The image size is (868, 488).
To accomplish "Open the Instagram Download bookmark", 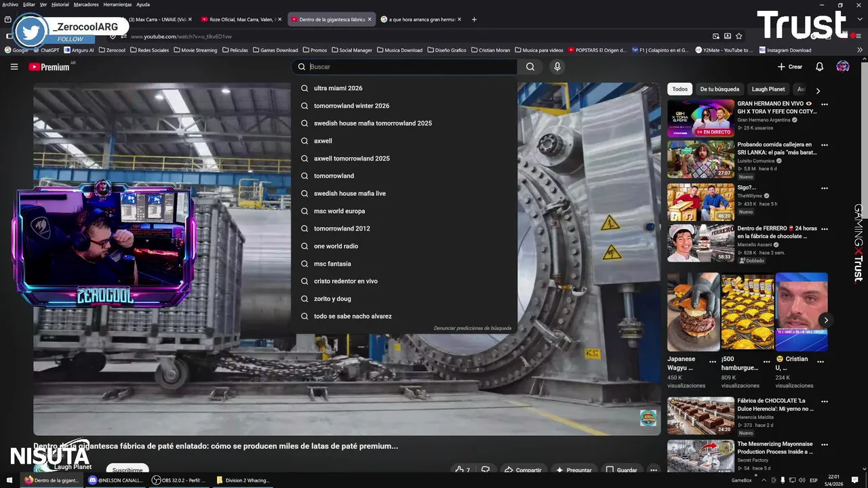I will coord(785,50).
